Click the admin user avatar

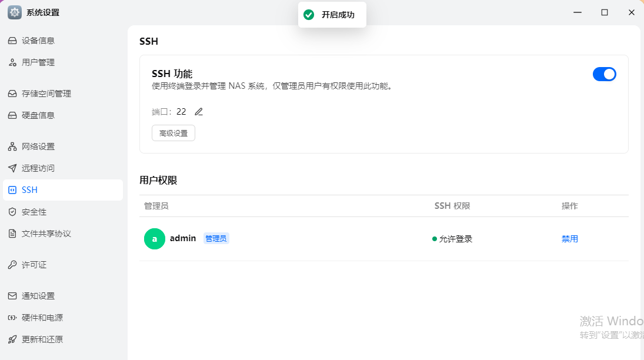(x=155, y=239)
